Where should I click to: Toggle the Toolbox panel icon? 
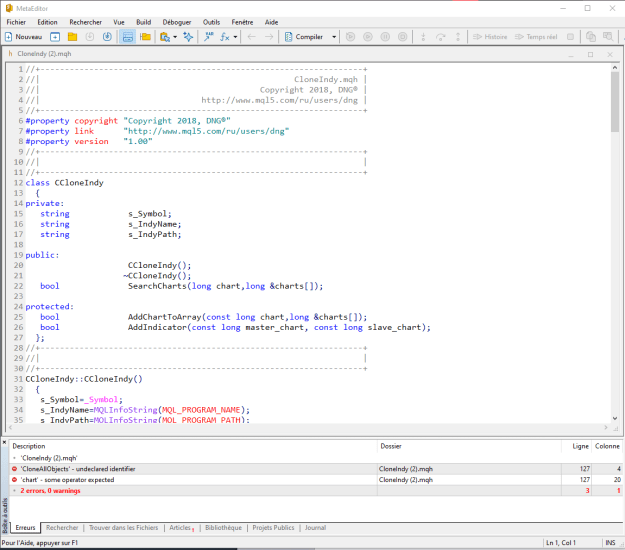128,37
